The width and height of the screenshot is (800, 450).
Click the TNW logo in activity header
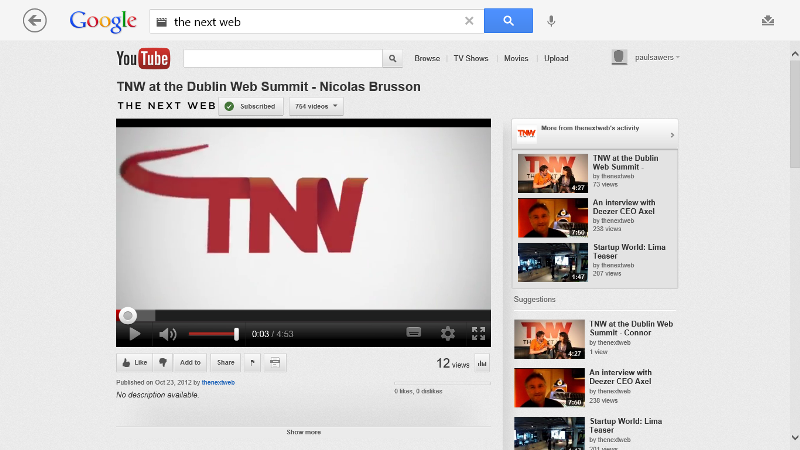(x=527, y=134)
